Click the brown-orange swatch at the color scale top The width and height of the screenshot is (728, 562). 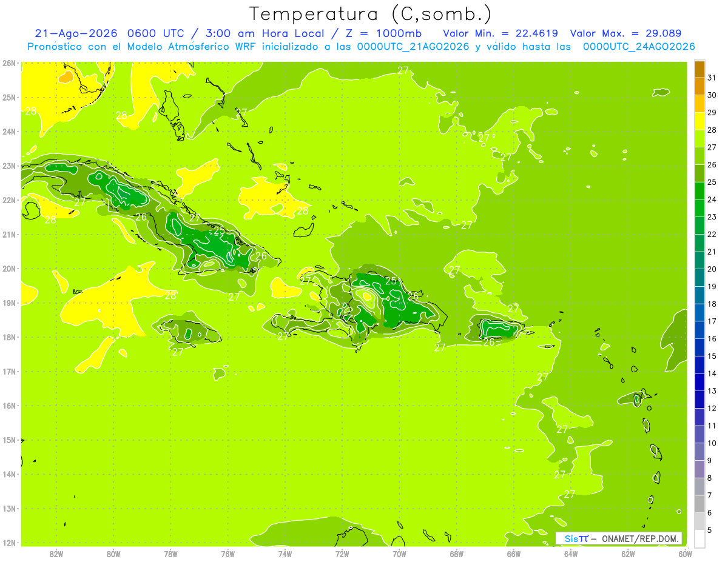(699, 69)
